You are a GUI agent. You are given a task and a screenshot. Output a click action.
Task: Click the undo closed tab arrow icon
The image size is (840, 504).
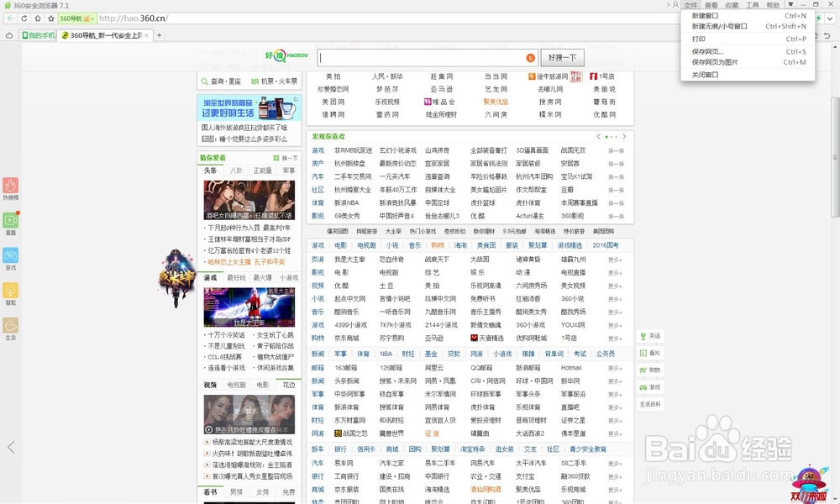pos(827,35)
